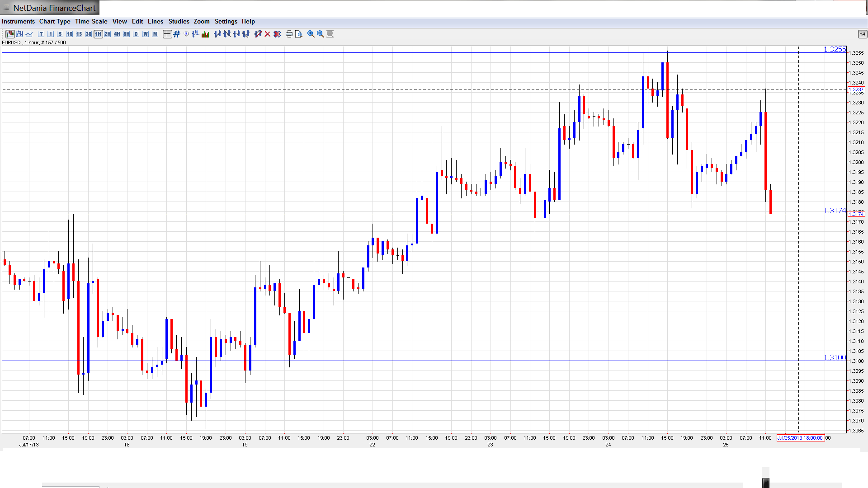Click the zoom in magnifier icon
The image size is (868, 488).
coord(311,34)
